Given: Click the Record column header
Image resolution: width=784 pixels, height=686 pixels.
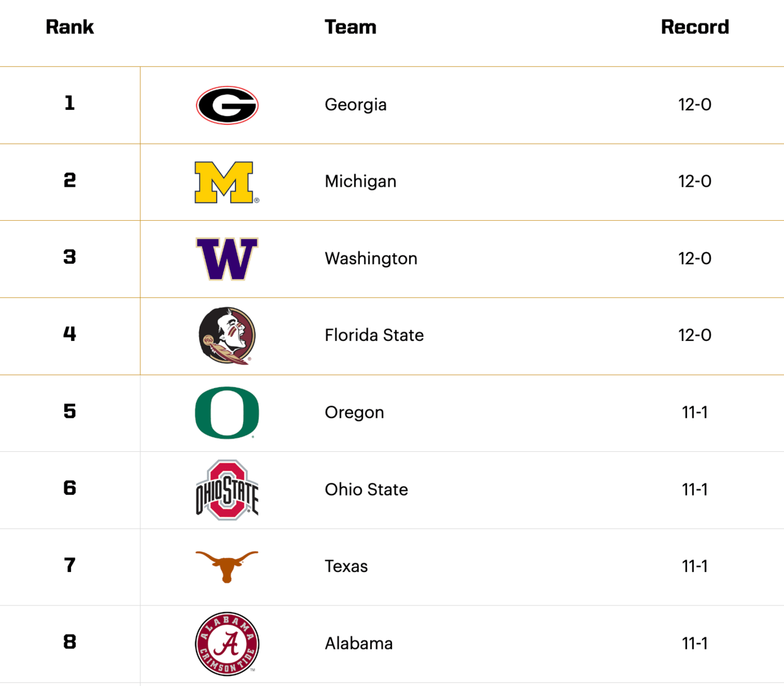Looking at the screenshot, I should coord(695,27).
